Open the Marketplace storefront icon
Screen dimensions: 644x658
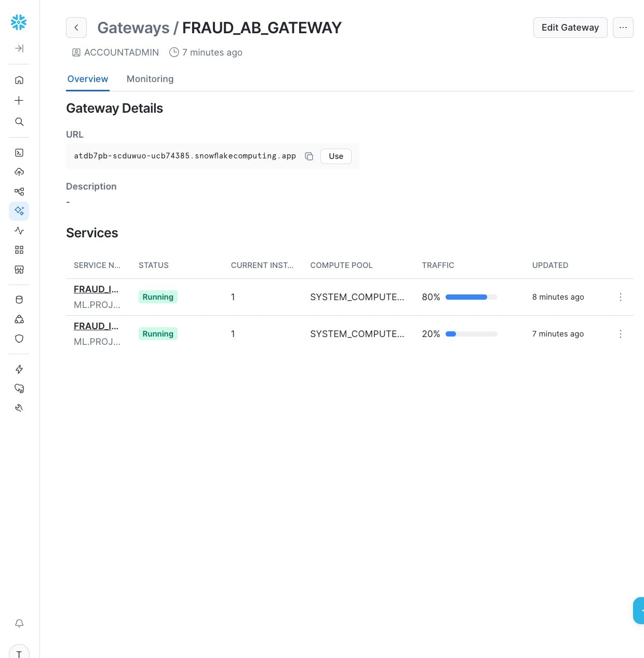19,270
